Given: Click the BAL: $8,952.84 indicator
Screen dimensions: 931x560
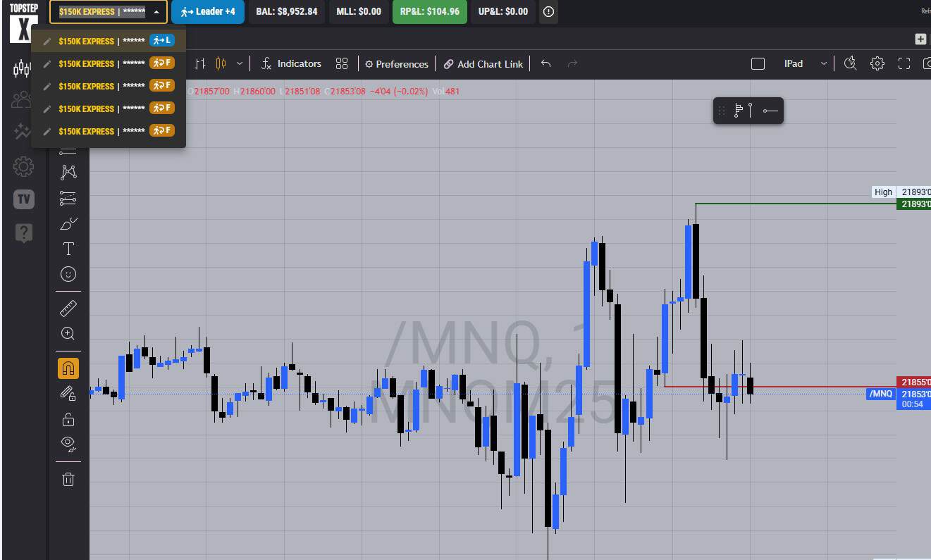Looking at the screenshot, I should tap(287, 11).
